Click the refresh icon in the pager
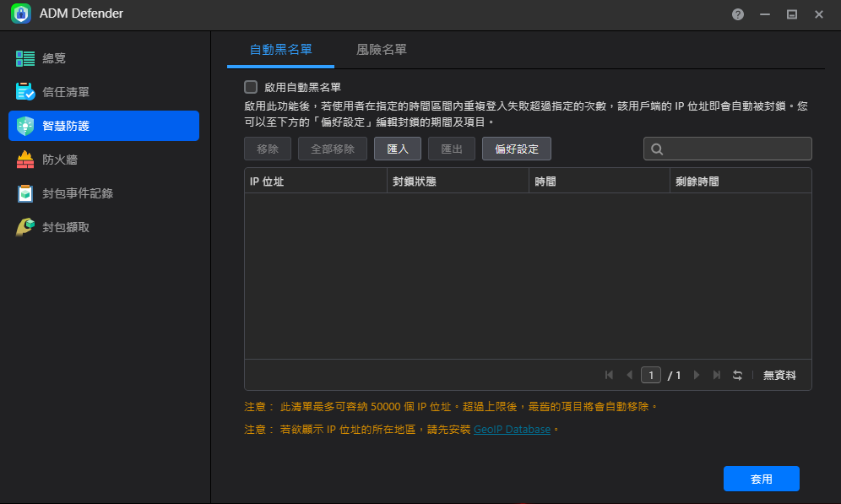Viewport: 841px width, 504px height. (737, 375)
